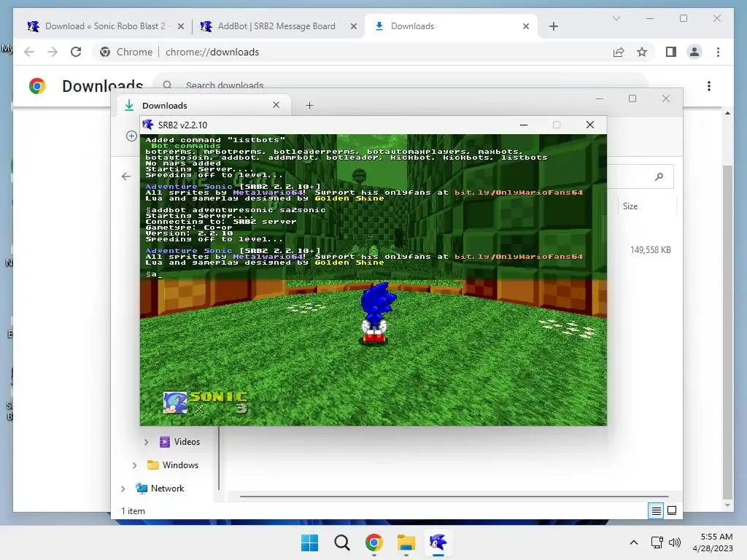
Task: Click the SRB2 taskbar icon
Action: point(438,542)
